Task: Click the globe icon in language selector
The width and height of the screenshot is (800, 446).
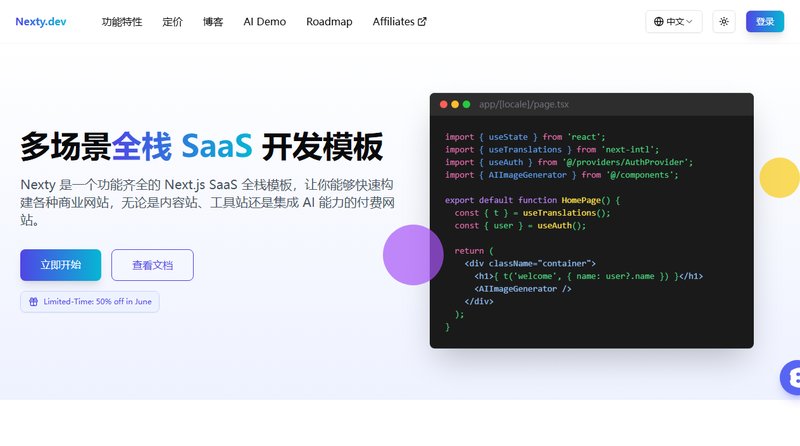Action: (x=659, y=21)
